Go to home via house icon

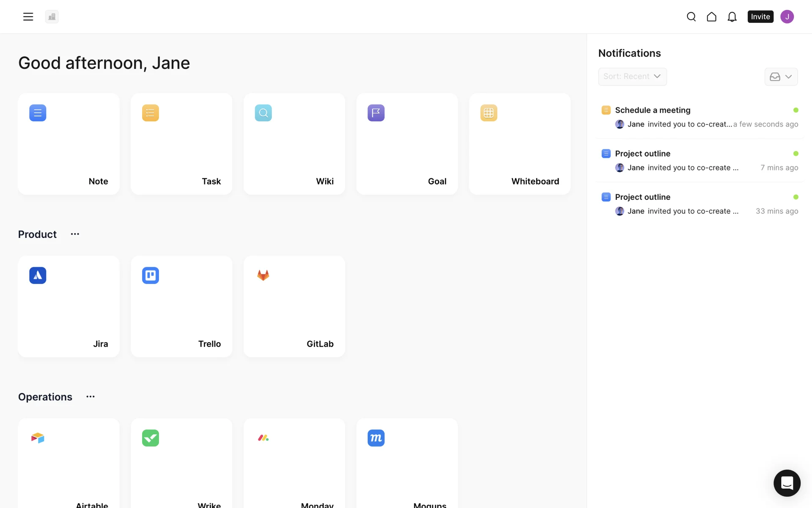(711, 17)
